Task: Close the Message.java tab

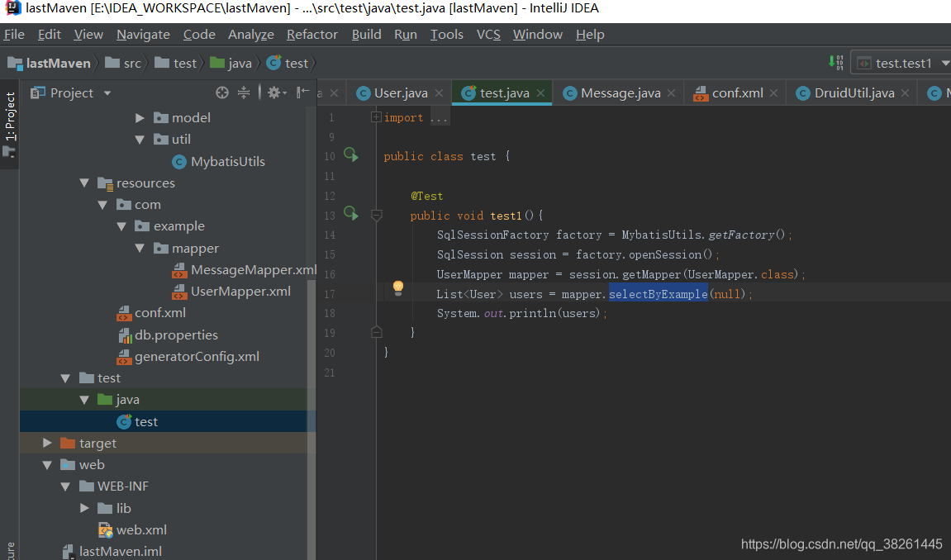Action: click(672, 93)
